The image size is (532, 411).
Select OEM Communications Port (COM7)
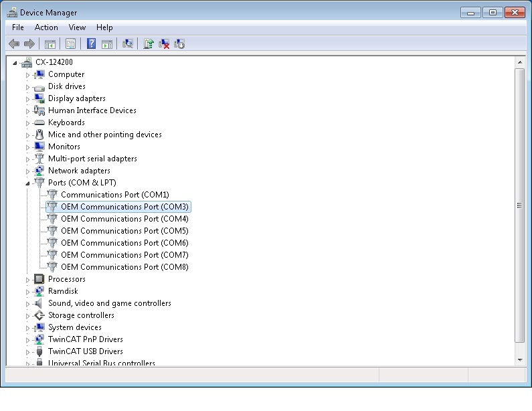(124, 255)
